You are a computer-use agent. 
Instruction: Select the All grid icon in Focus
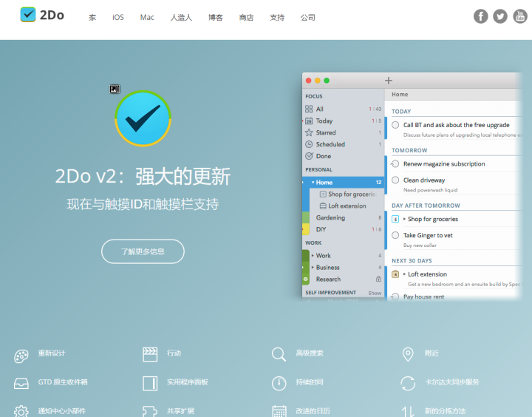click(309, 109)
